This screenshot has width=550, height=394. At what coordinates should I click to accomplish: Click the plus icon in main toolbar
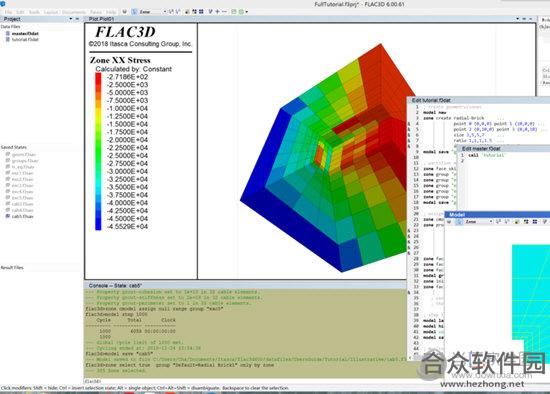pyautogui.click(x=217, y=12)
